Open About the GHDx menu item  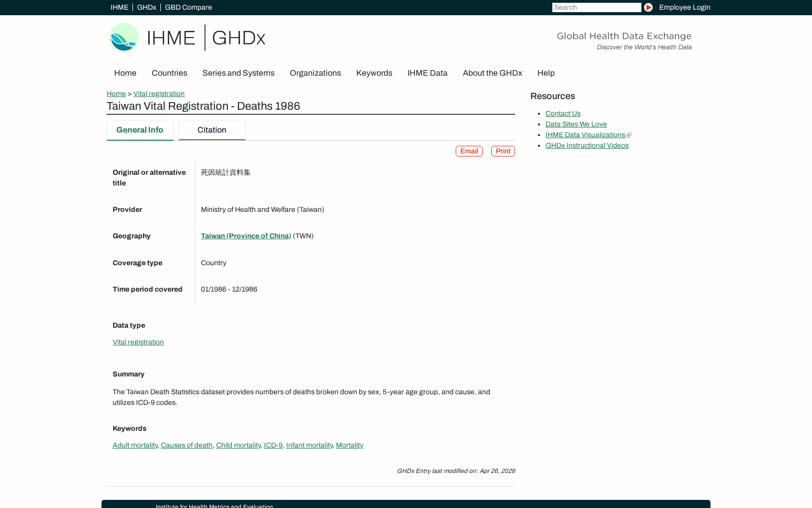click(x=492, y=73)
